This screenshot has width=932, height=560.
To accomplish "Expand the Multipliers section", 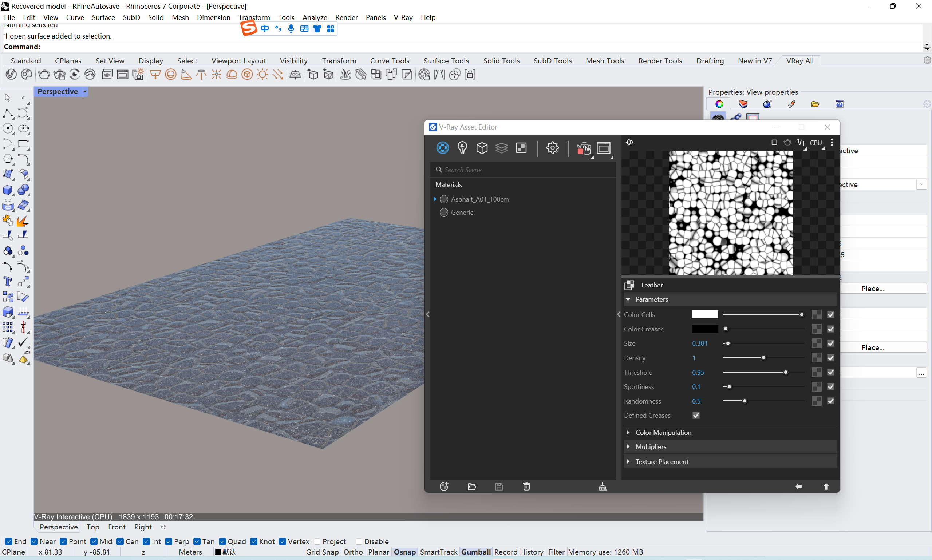I will coord(628,446).
